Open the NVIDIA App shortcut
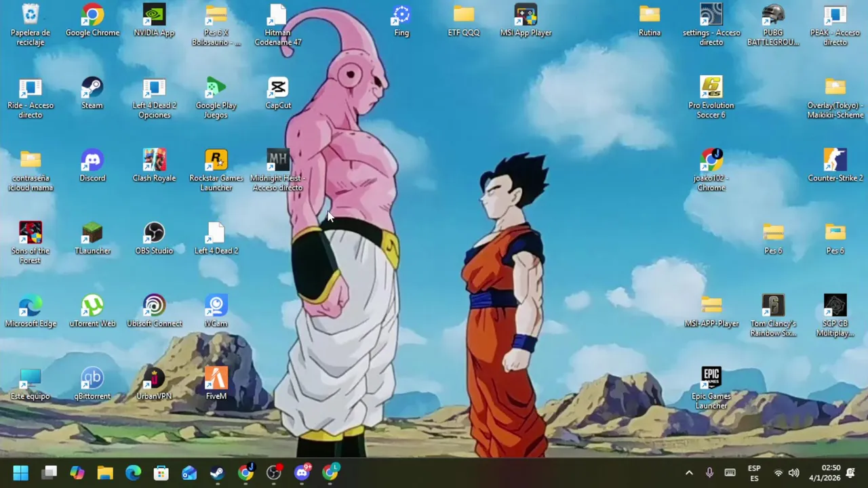Image resolution: width=868 pixels, height=488 pixels. [155, 20]
